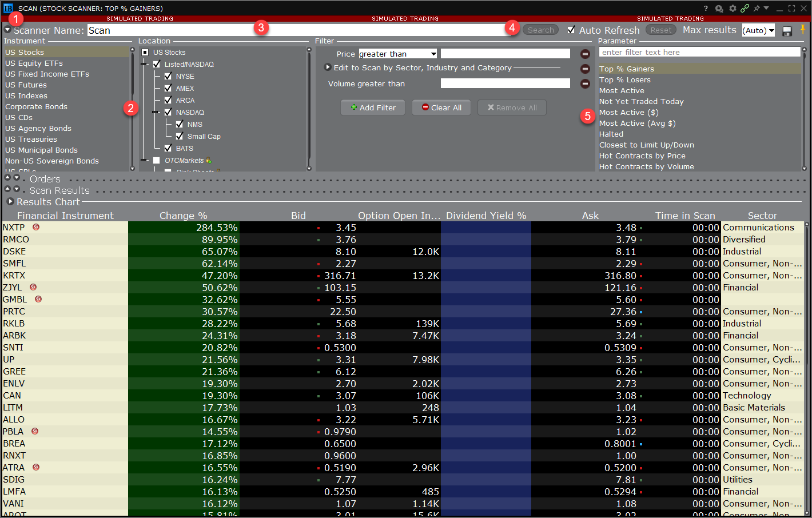Click the parameter filter text field
The width and height of the screenshot is (812, 518).
[699, 52]
